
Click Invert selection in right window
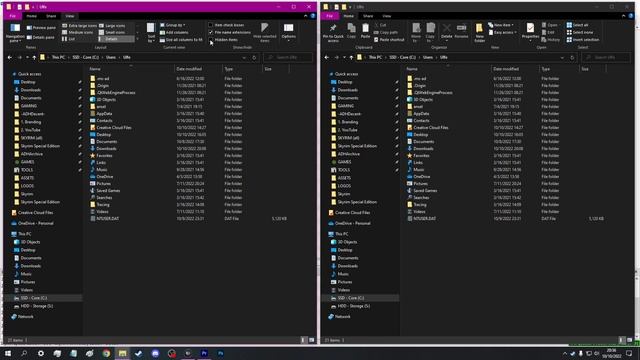click(582, 40)
